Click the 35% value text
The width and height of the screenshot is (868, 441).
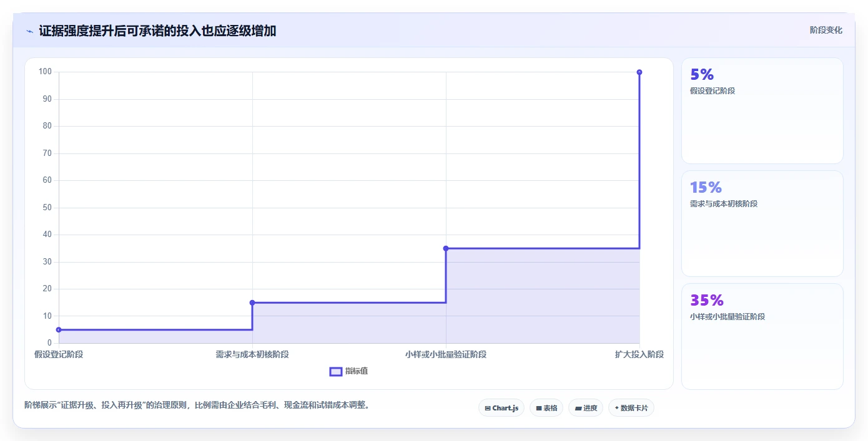[x=707, y=300]
